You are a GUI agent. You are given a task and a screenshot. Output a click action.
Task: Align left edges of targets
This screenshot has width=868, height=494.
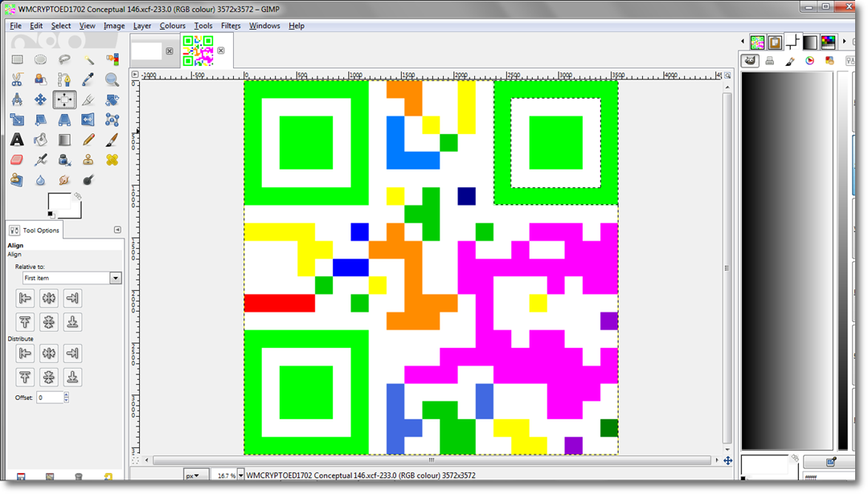(25, 298)
